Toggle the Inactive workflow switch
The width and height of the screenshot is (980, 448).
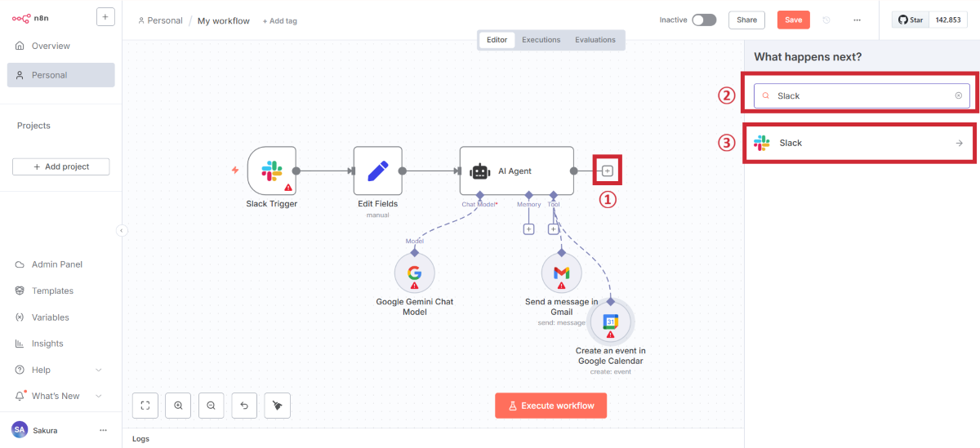pyautogui.click(x=703, y=20)
